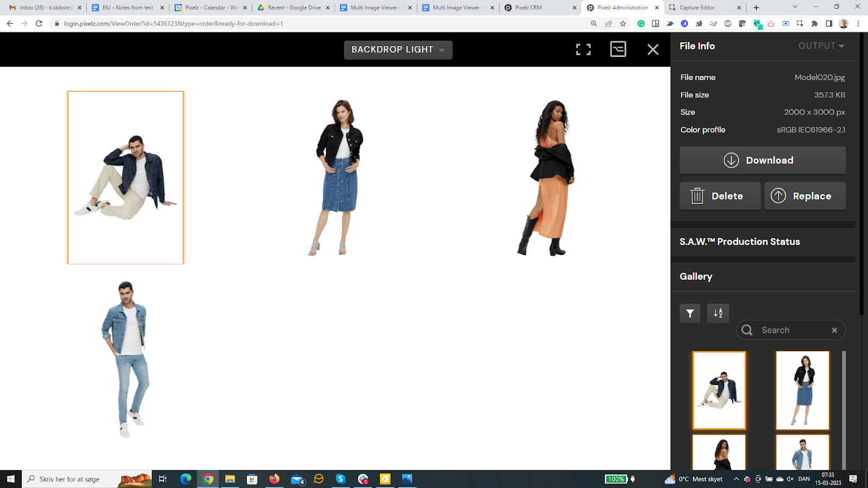Open the Extensions puzzle icon
The height and width of the screenshot is (488, 868).
pos(814,24)
